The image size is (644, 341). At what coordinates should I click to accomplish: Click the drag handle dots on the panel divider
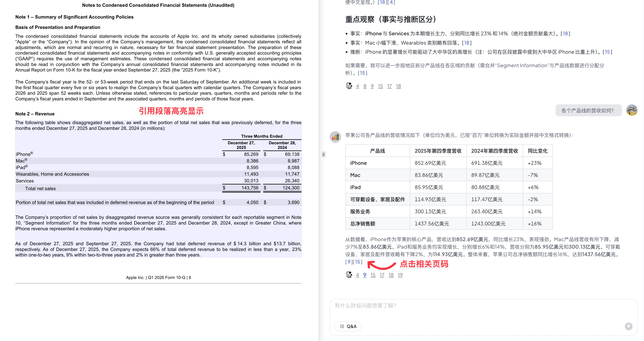click(x=324, y=154)
